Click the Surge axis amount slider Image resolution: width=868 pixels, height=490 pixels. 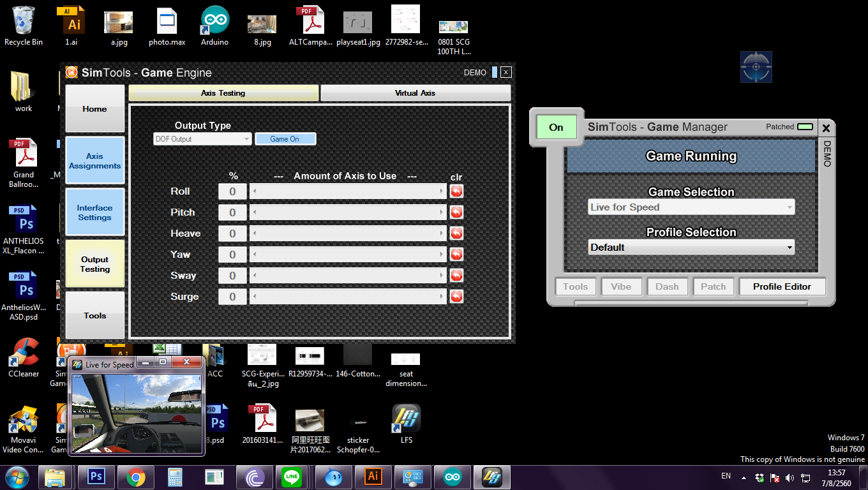click(x=348, y=297)
